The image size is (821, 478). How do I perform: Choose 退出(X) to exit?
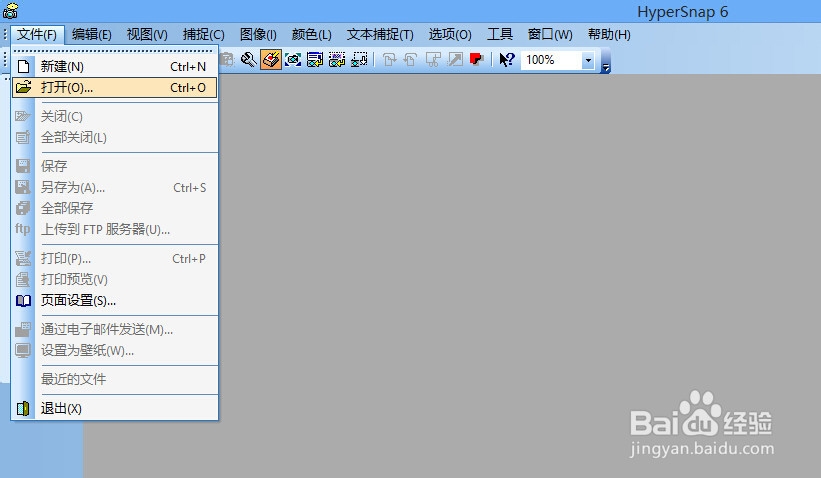(114, 408)
